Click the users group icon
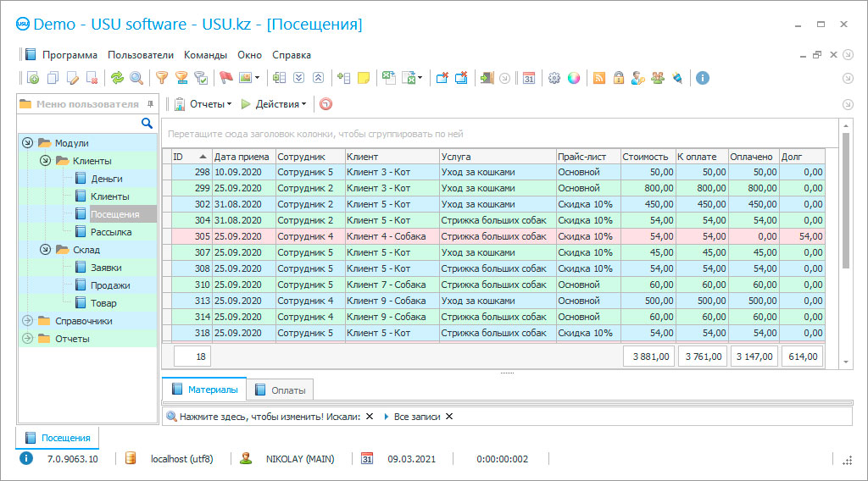The image size is (868, 481). (658, 78)
